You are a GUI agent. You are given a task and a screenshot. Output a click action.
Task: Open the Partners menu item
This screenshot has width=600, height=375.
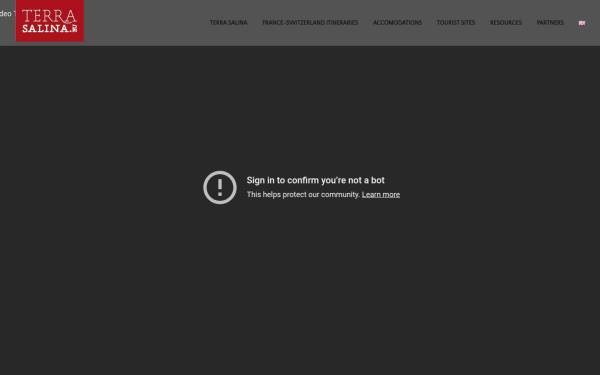pos(550,23)
